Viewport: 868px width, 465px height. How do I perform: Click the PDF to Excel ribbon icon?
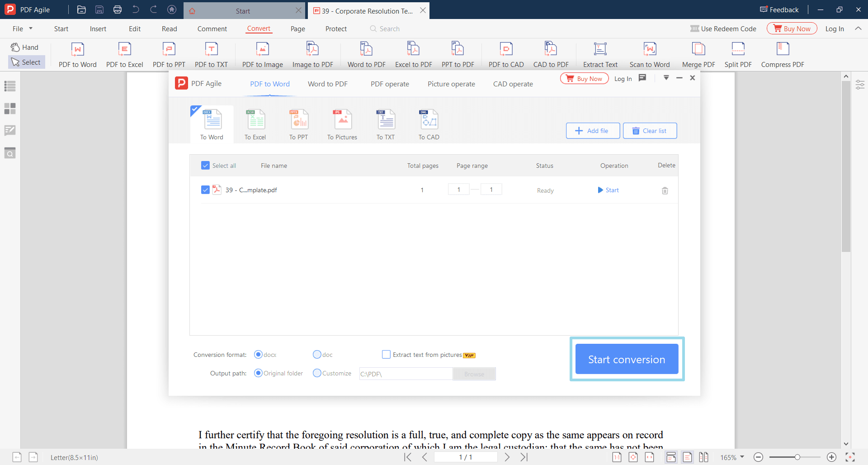coord(125,55)
